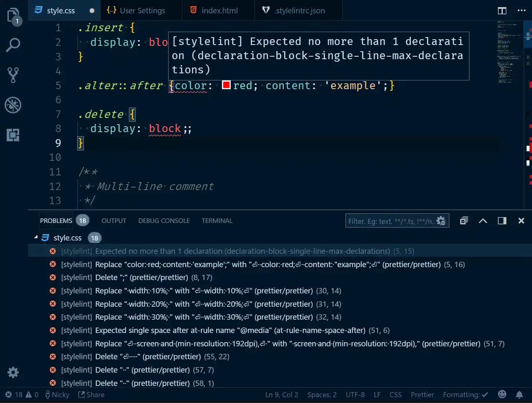The image size is (532, 403).
Task: Click the Share status bar button
Action: (x=91, y=395)
